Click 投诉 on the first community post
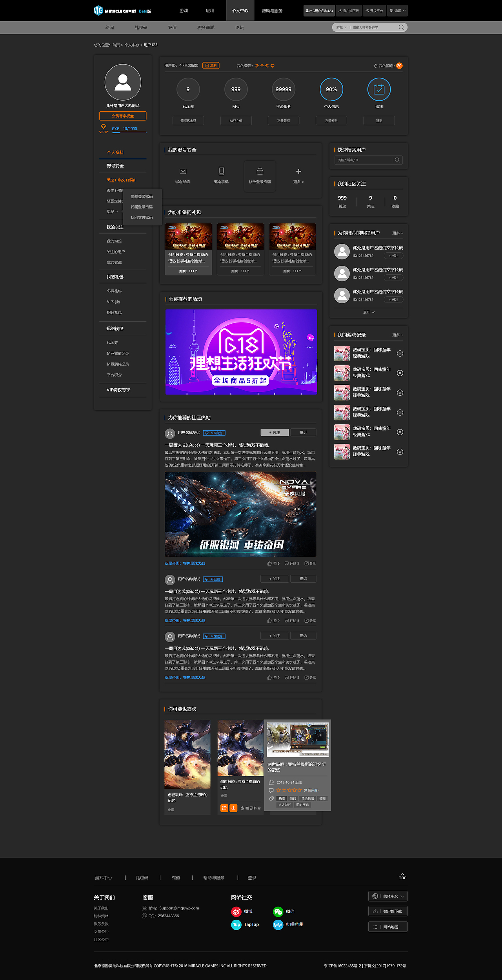Image resolution: width=502 pixels, height=980 pixels. click(303, 433)
